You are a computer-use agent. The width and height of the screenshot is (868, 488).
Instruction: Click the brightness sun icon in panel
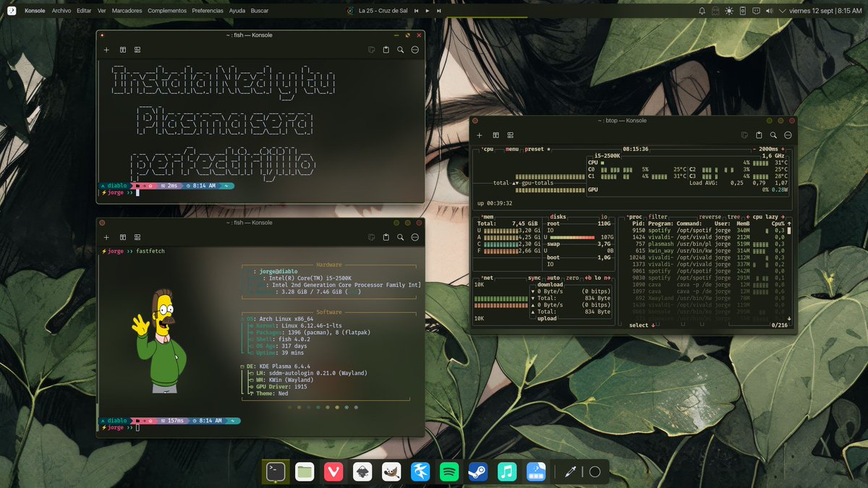[729, 11]
